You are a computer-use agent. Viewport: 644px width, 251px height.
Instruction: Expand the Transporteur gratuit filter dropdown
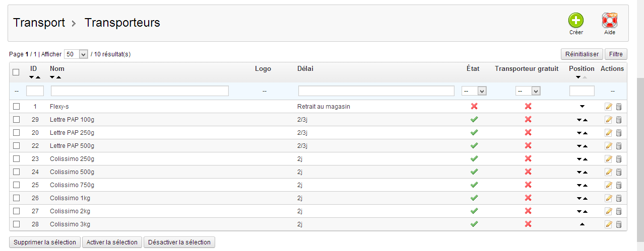pyautogui.click(x=528, y=91)
